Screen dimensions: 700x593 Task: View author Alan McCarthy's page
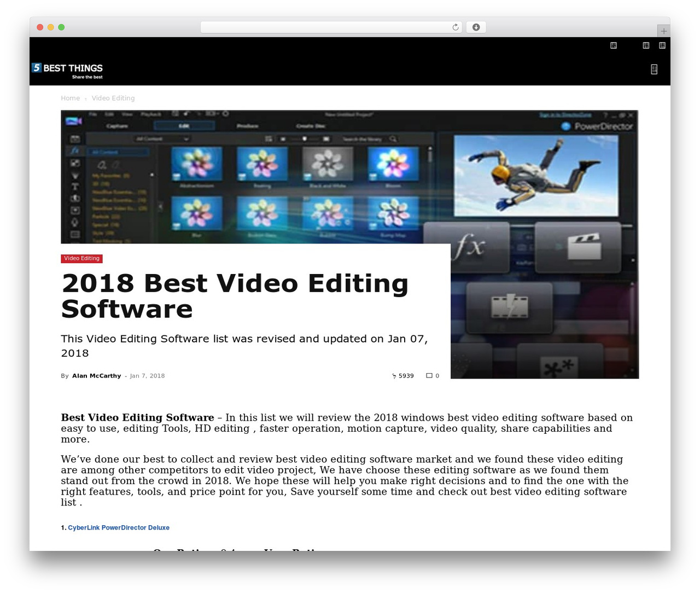coord(97,376)
